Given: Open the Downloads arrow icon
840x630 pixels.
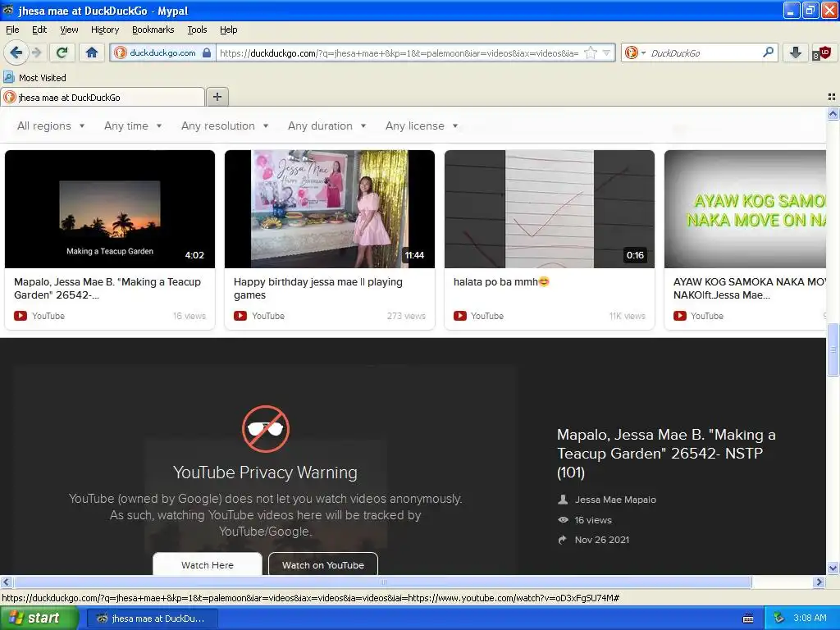Looking at the screenshot, I should pos(795,52).
